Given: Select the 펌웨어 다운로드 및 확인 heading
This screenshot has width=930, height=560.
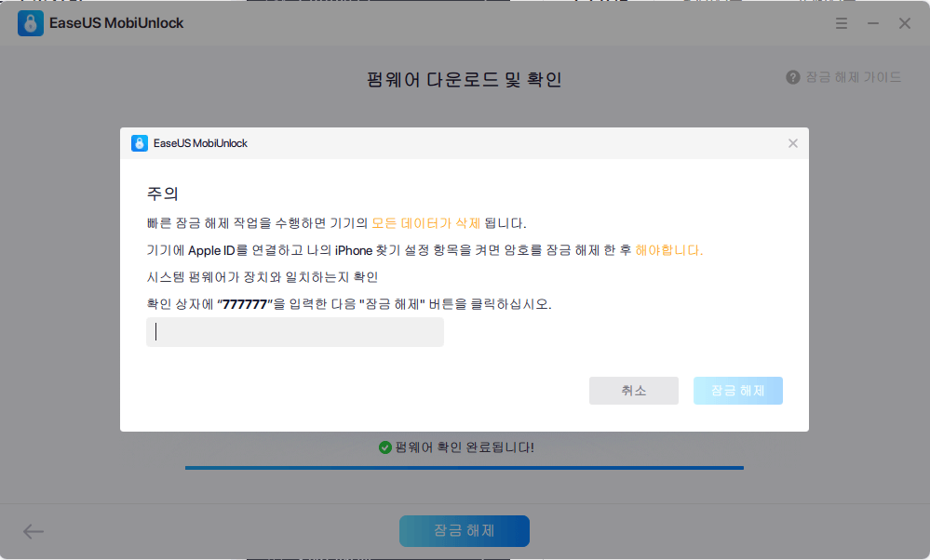Looking at the screenshot, I should (464, 80).
